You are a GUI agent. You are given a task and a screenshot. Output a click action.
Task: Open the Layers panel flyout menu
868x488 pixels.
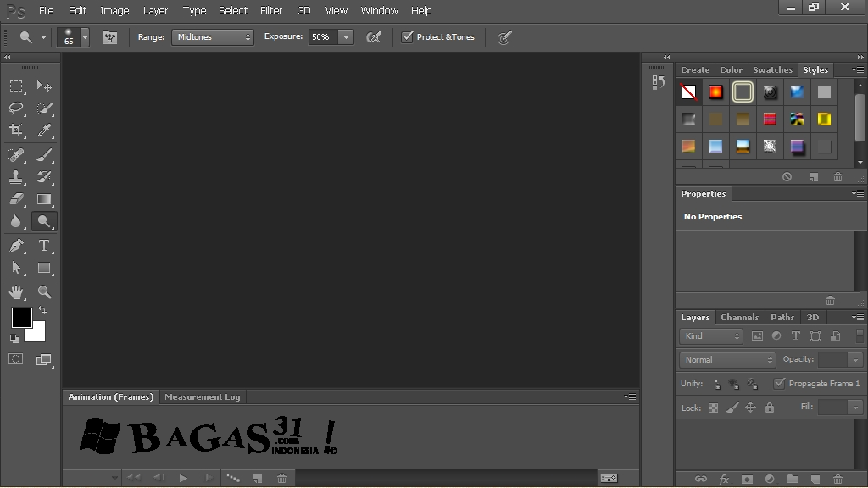[x=858, y=317]
